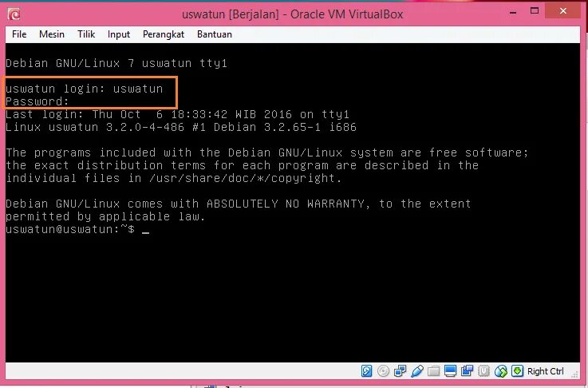Click the uswatun@uswatun:~$ shell prompt

tap(70, 229)
